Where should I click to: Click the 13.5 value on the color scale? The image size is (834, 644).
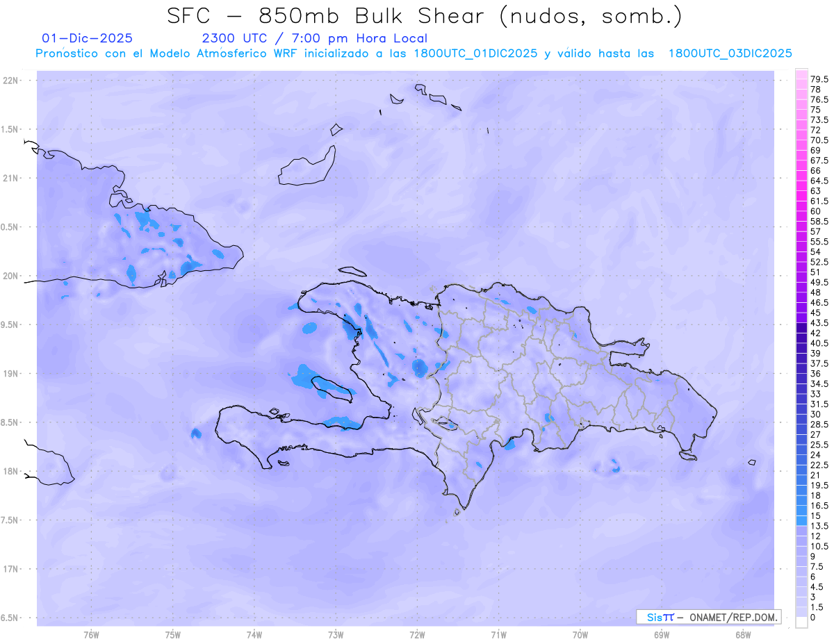pos(819,526)
